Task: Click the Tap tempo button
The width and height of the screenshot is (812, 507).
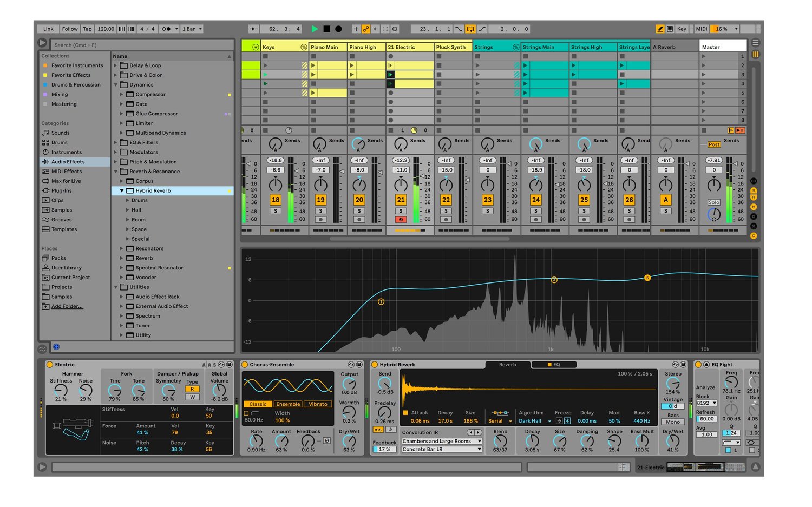Action: 87,29
